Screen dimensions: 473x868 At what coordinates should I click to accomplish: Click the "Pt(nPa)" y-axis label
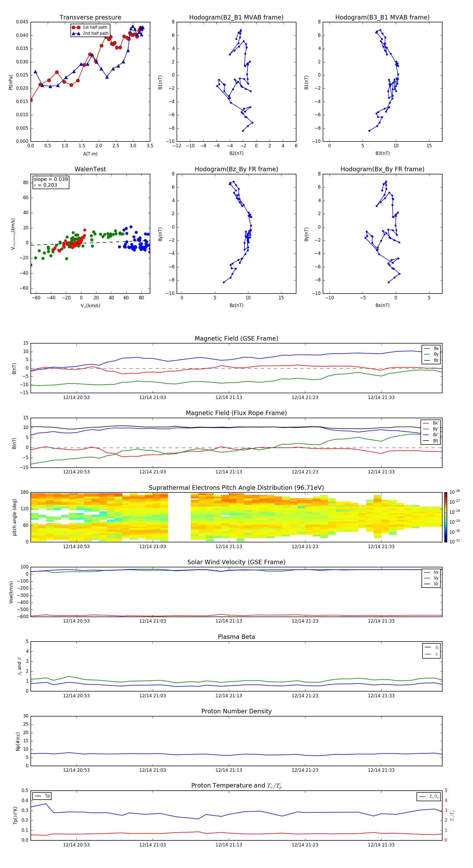pos(11,82)
